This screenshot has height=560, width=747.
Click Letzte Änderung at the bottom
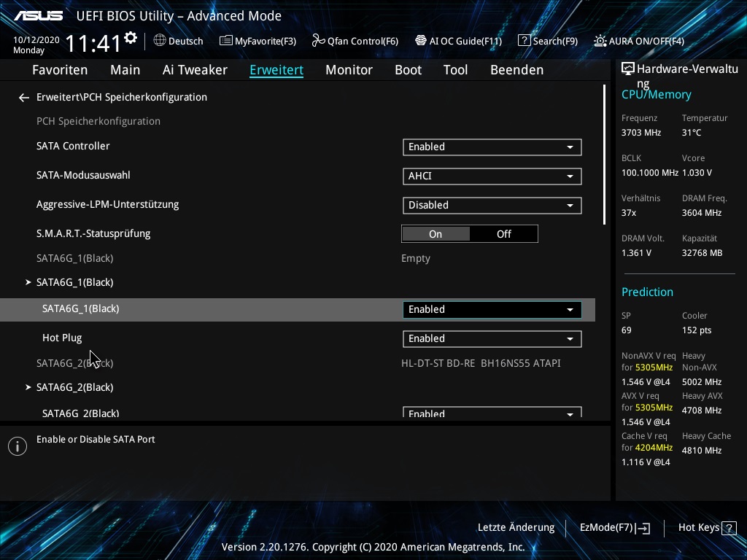(x=516, y=528)
